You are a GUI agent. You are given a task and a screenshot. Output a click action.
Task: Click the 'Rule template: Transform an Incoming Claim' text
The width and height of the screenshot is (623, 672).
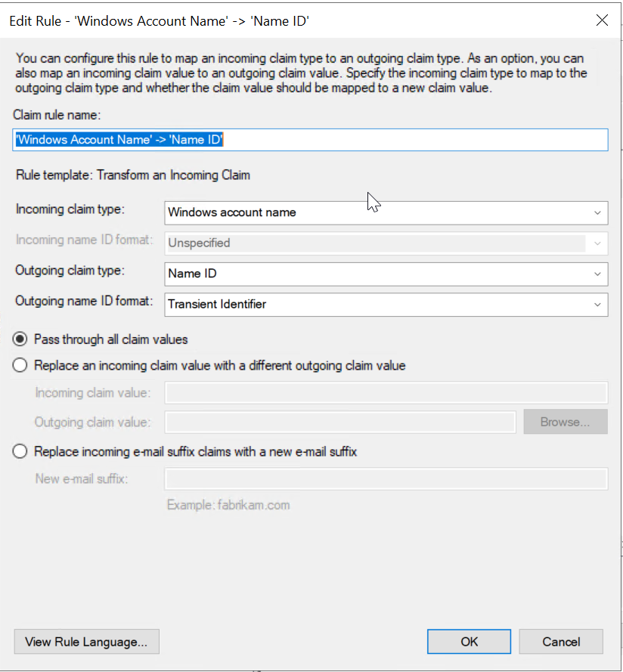pyautogui.click(x=133, y=175)
